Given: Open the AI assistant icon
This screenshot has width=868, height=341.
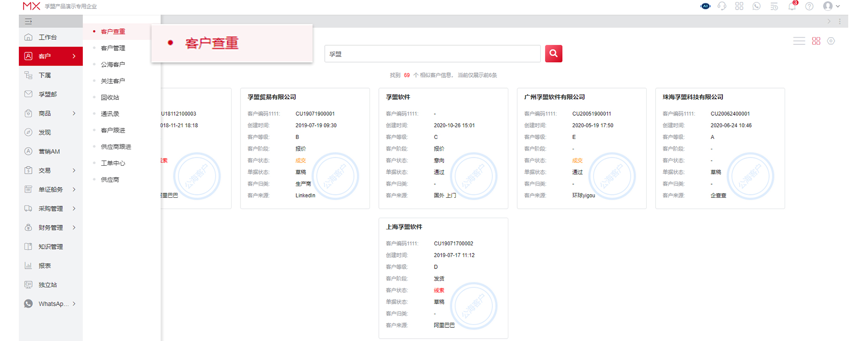Looking at the screenshot, I should click(705, 6).
